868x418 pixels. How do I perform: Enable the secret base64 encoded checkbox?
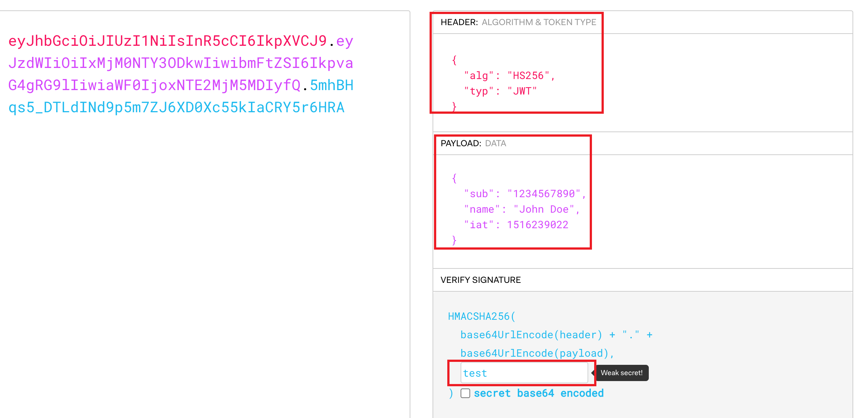click(x=465, y=393)
